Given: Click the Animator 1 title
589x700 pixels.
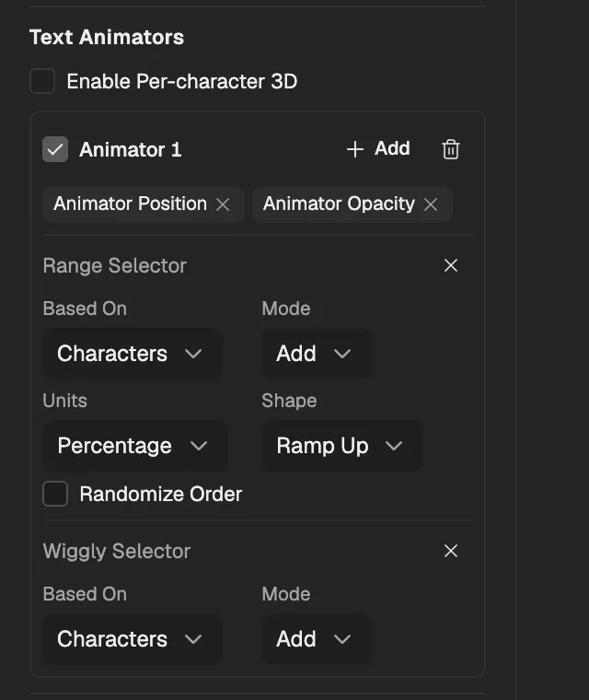Looking at the screenshot, I should 131,149.
